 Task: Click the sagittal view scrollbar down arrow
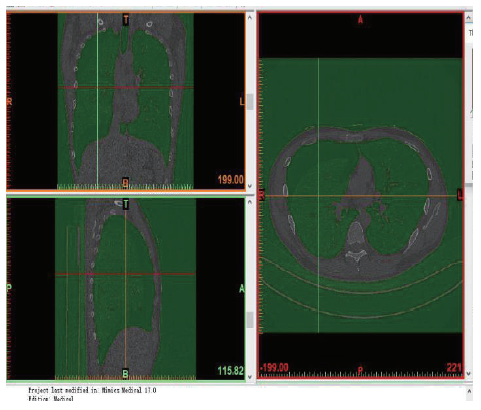250,377
